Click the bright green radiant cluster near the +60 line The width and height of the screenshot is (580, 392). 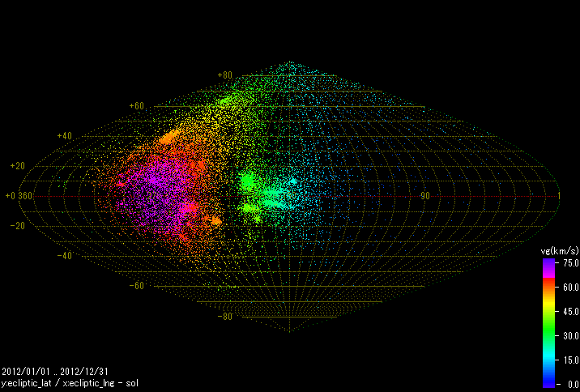tap(226, 100)
